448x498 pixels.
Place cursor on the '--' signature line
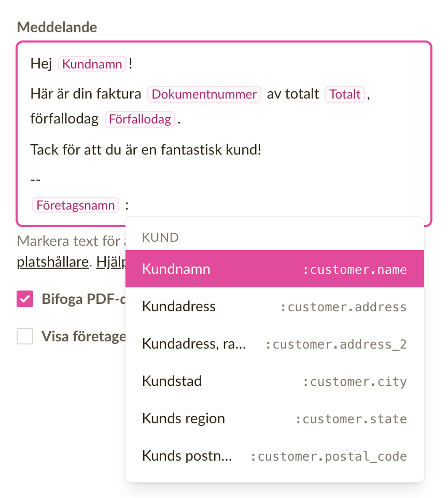(x=36, y=179)
